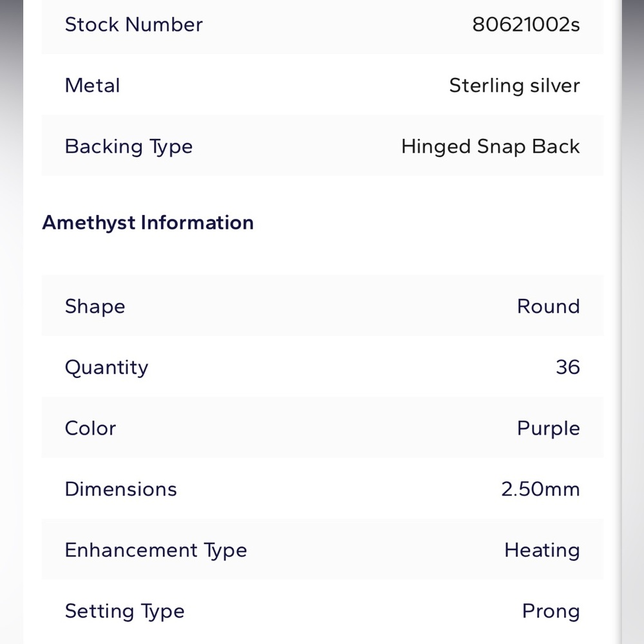Select the Prong setting value
Image resolution: width=644 pixels, height=644 pixels.
pos(551,612)
